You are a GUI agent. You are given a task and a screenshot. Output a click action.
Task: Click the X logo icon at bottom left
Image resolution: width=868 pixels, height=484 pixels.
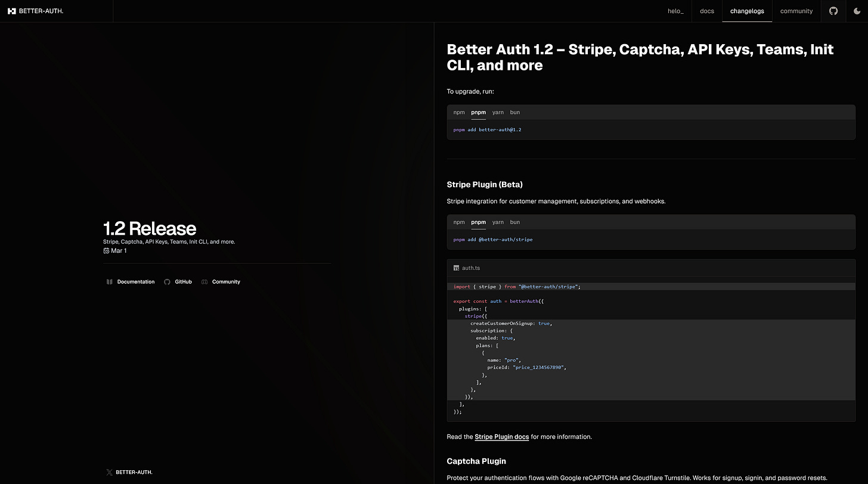[109, 472]
